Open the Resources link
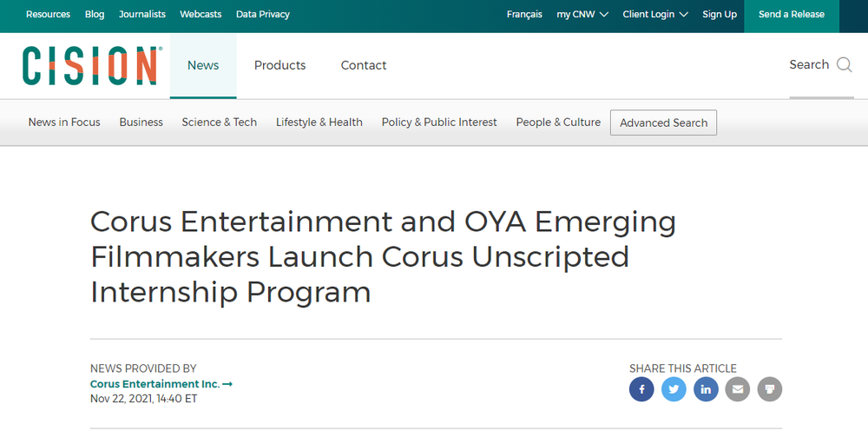 click(x=48, y=15)
